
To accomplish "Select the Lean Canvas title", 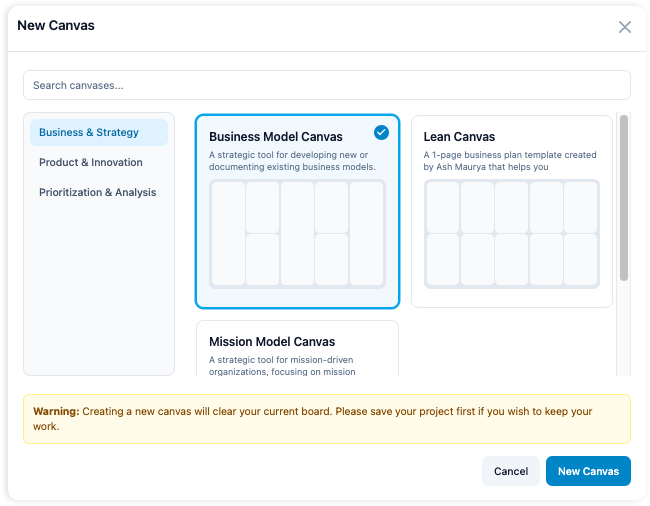I will click(459, 137).
